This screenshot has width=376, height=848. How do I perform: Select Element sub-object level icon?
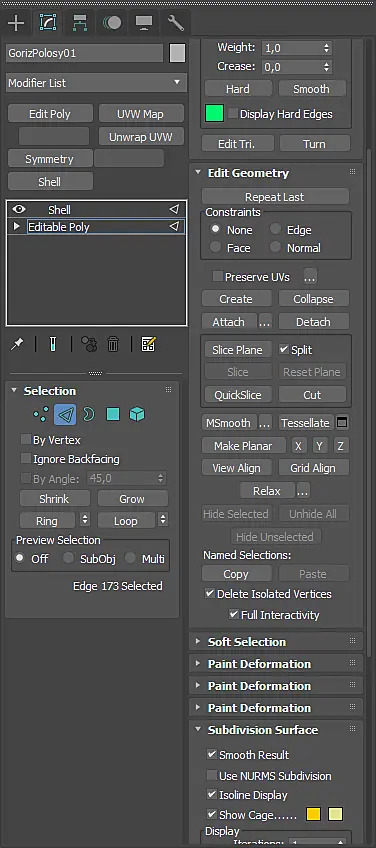[137, 415]
